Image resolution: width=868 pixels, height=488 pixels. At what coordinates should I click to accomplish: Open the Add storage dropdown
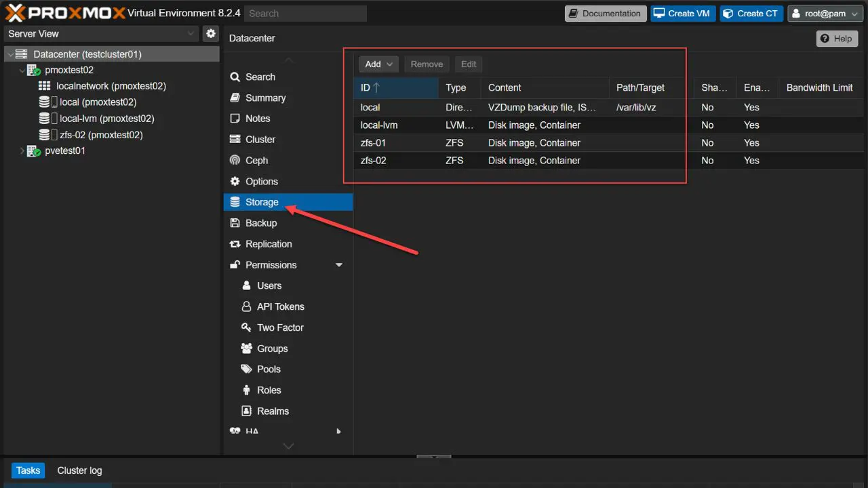click(x=379, y=64)
